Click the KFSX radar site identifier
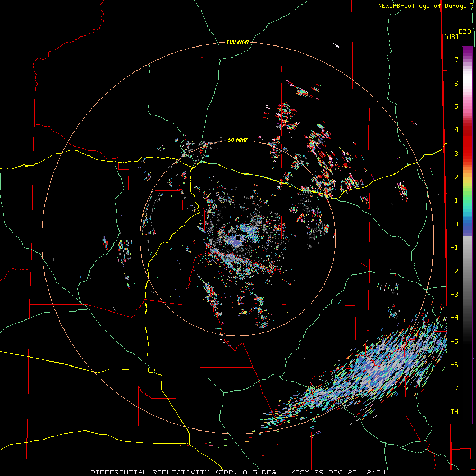Viewport: 476px width, 476px height. click(300, 472)
